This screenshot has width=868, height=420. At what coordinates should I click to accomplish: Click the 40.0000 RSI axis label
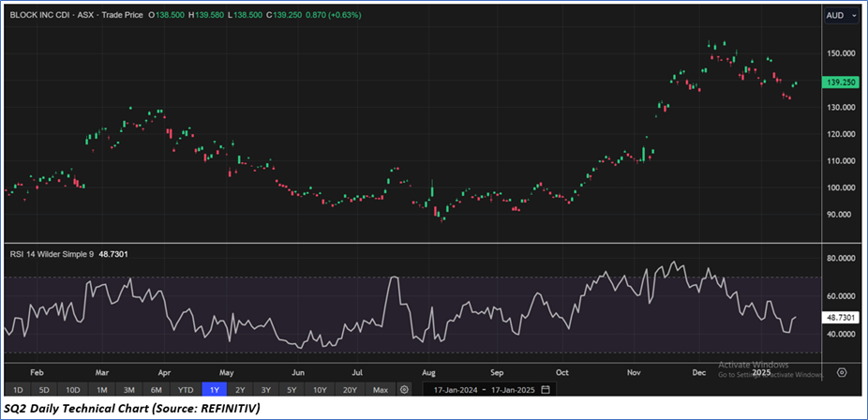pyautogui.click(x=843, y=335)
